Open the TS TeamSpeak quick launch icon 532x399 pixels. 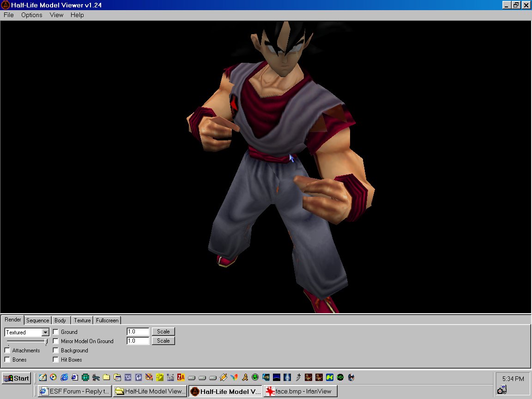point(128,377)
